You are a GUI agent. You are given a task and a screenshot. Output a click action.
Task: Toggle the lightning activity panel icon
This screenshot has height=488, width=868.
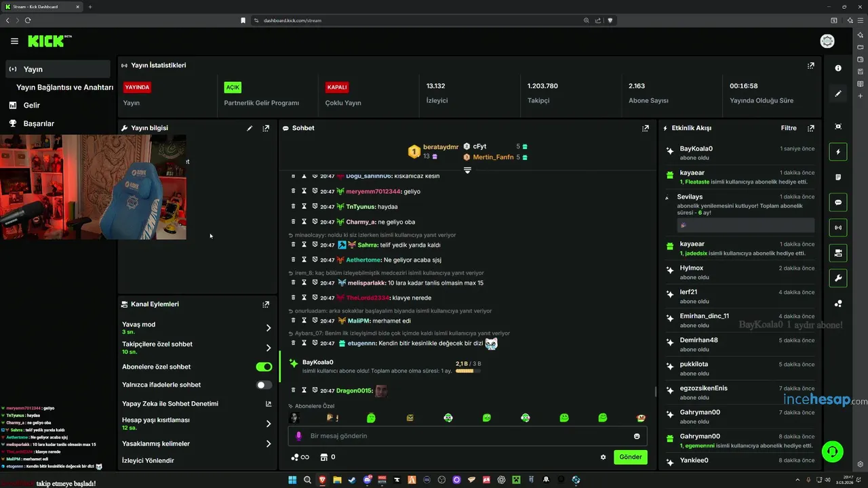(838, 152)
